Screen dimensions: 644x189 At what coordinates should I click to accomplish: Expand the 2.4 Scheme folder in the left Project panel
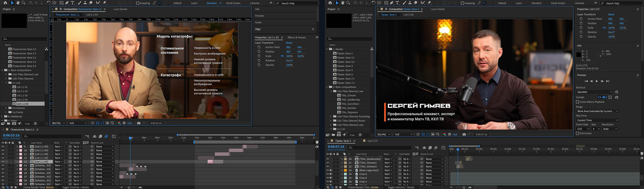pyautogui.click(x=6, y=108)
